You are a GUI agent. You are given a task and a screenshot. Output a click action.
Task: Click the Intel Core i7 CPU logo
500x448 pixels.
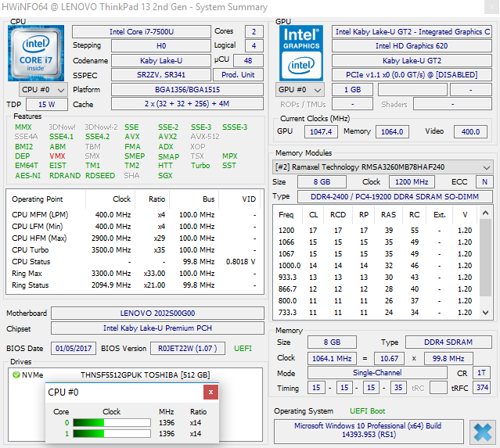point(36,53)
